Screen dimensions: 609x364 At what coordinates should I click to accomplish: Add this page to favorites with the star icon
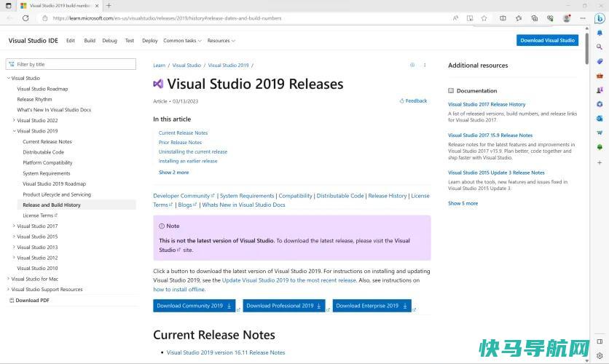484,18
